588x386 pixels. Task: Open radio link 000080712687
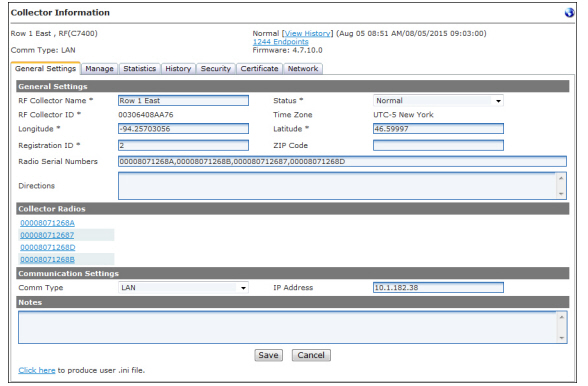click(x=47, y=235)
